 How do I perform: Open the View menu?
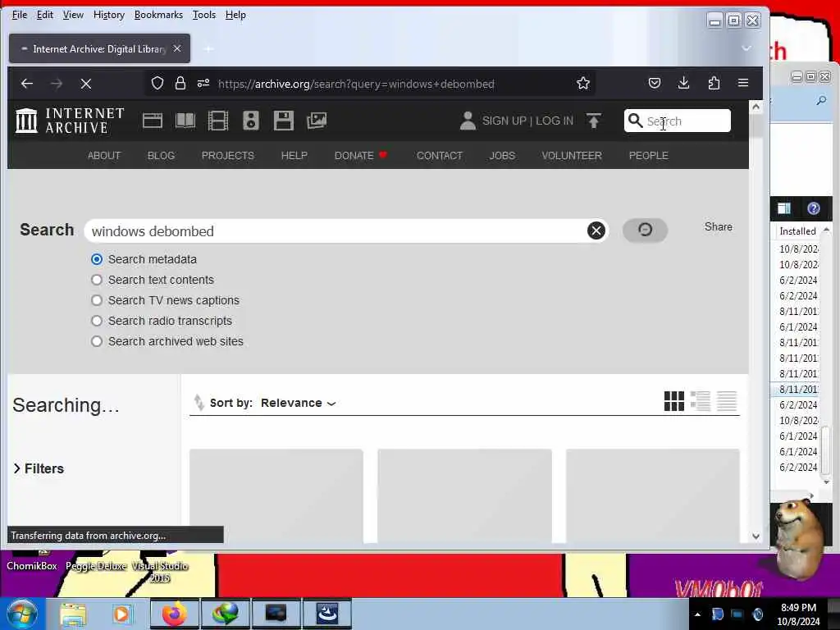tap(73, 15)
